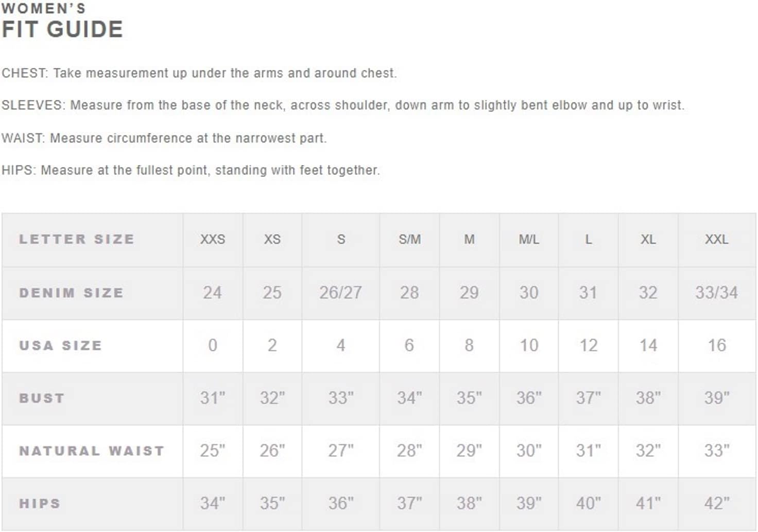The height and width of the screenshot is (532, 758).
Task: Select the NATURAL WAIST row label
Action: click(x=92, y=451)
